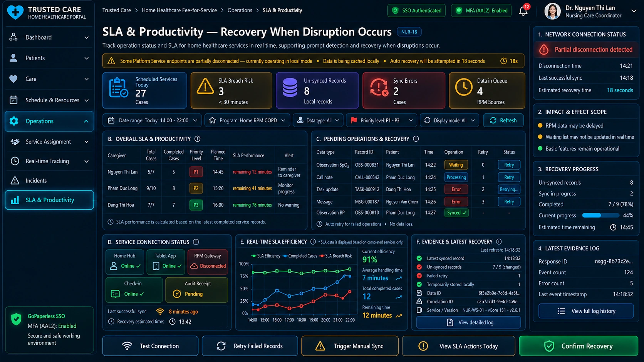Screen dimensions: 644x362
Task: Click the yellow disruption banner warning icon
Action: [x=111, y=61]
